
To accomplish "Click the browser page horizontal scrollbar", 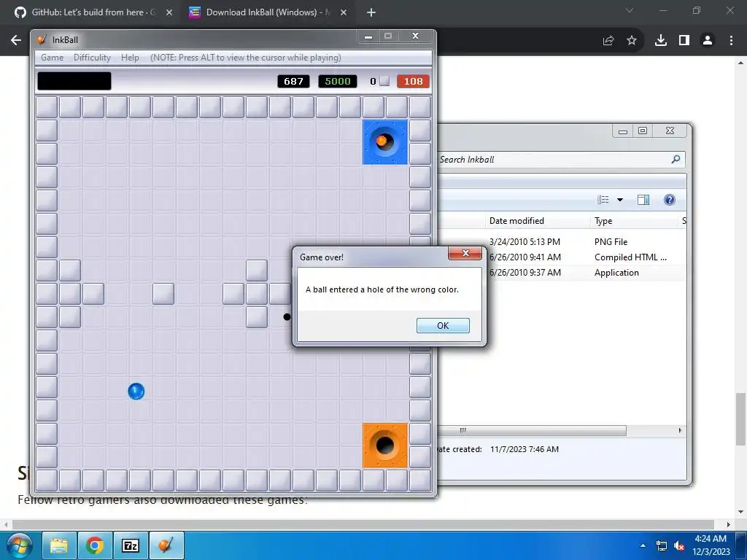I will (x=363, y=525).
